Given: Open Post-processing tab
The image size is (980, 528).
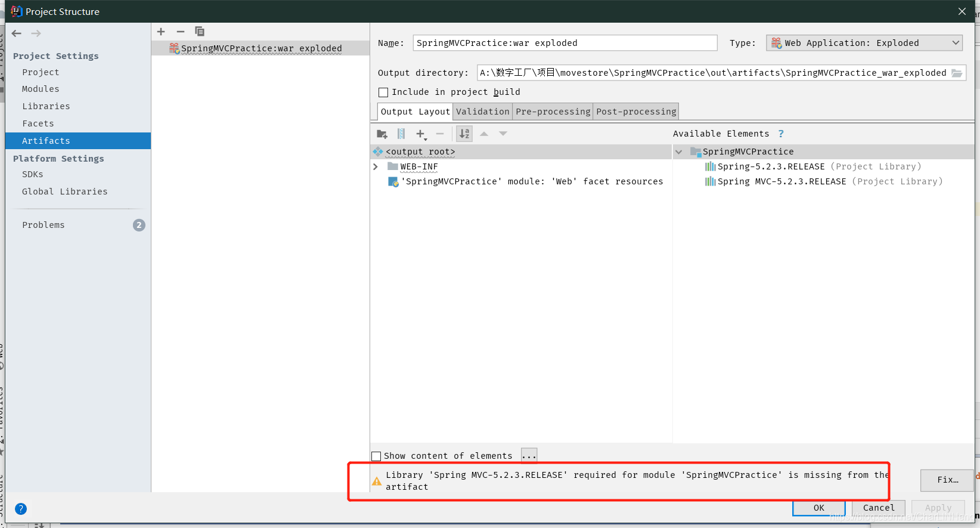Looking at the screenshot, I should click(636, 112).
